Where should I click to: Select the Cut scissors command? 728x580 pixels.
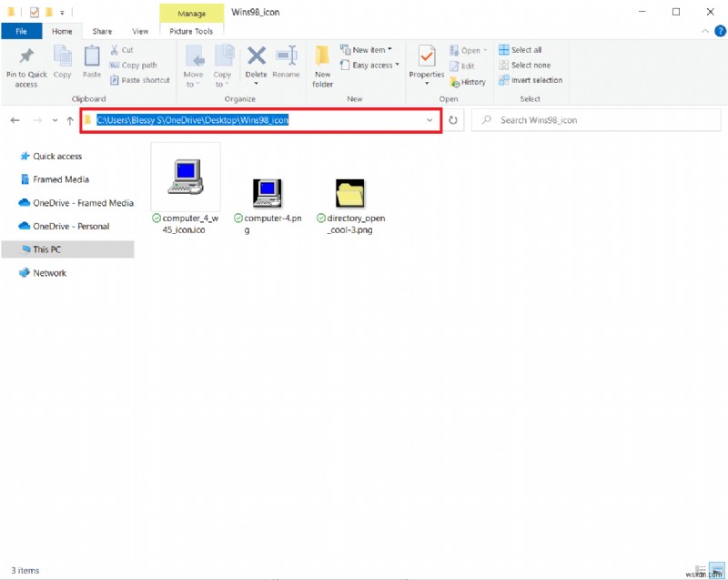click(122, 50)
